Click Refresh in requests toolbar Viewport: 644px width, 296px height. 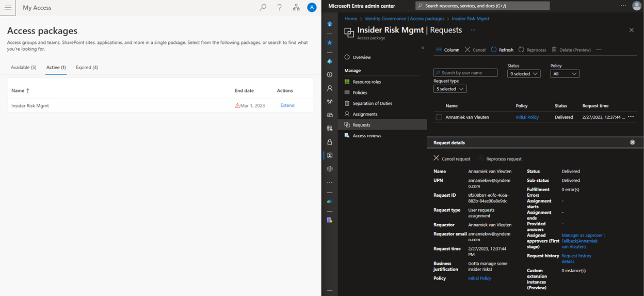[x=502, y=50]
